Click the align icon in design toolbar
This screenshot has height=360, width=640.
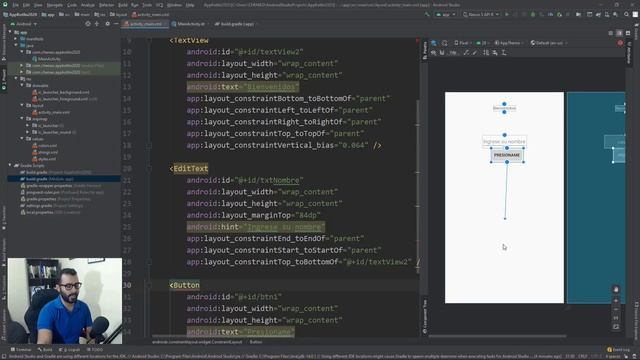495,53
